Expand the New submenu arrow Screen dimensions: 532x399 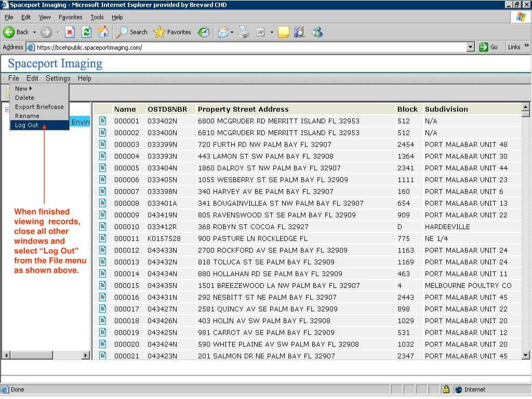[31, 88]
